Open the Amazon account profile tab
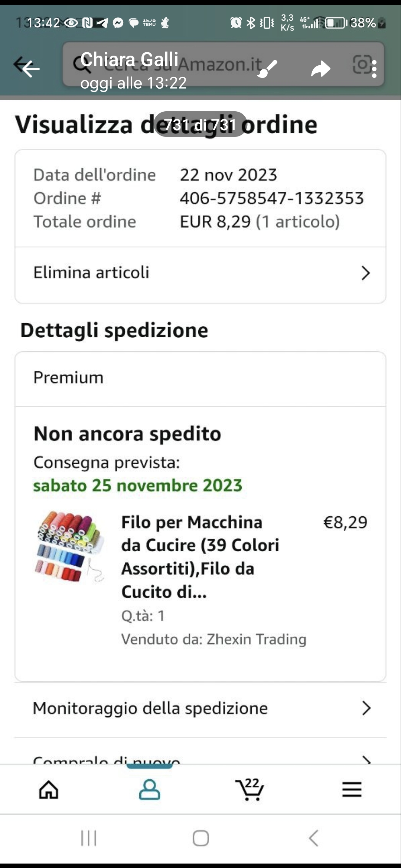The width and height of the screenshot is (401, 868). 149,789
